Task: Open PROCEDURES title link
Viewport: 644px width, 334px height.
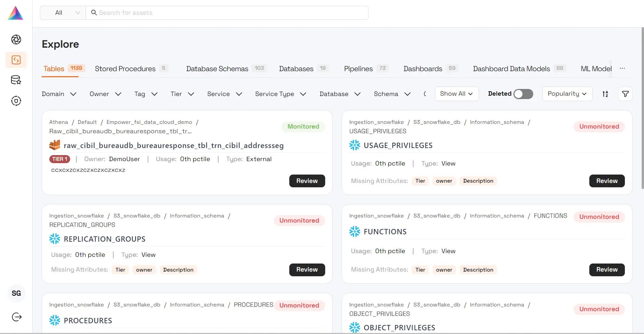Action: [88, 321]
